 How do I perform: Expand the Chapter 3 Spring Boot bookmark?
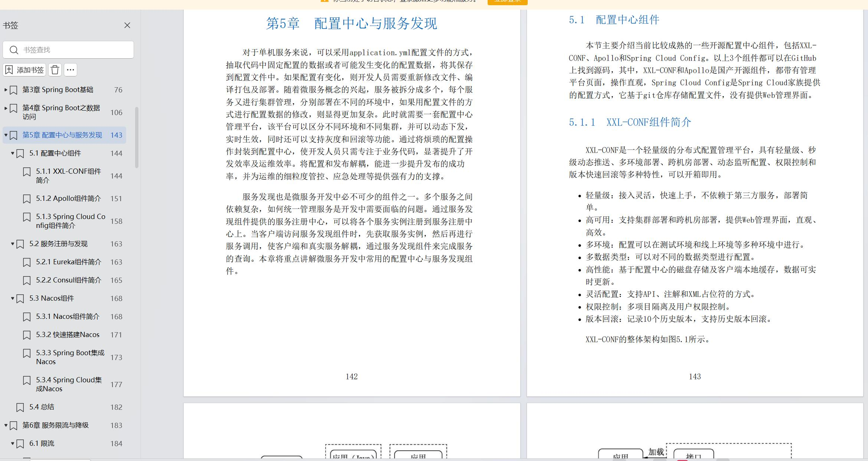[x=6, y=90]
